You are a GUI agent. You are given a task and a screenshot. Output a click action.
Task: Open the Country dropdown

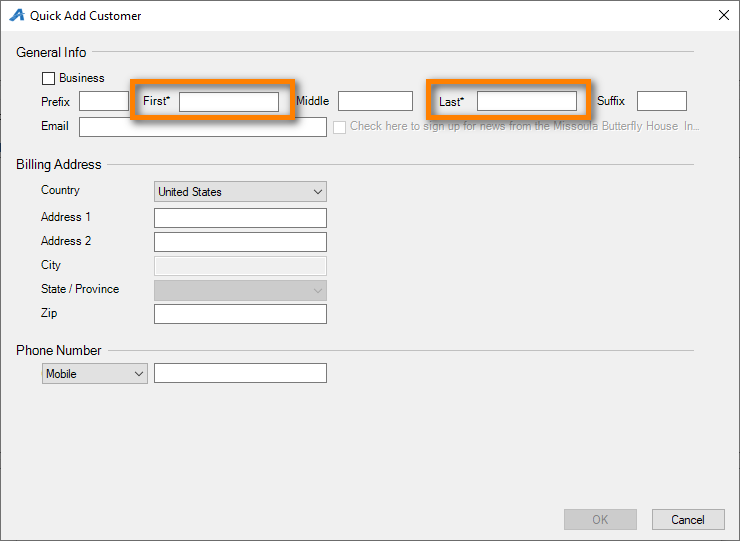coord(240,192)
